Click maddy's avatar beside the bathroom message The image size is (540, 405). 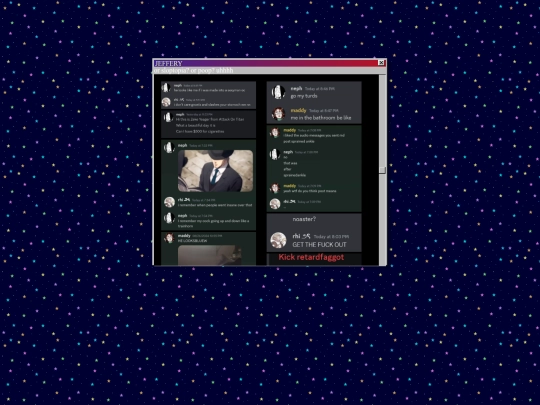(x=278, y=114)
